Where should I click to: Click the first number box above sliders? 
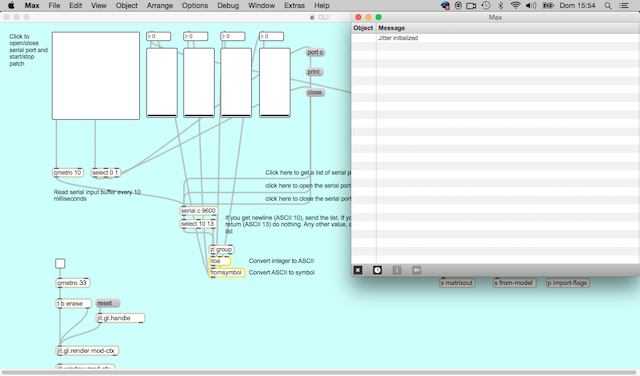point(158,36)
